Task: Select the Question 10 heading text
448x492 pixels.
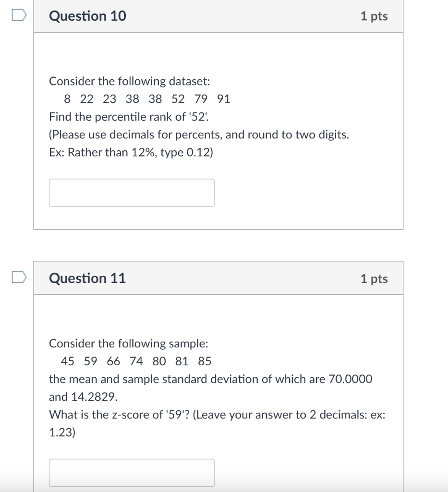Action: [87, 16]
